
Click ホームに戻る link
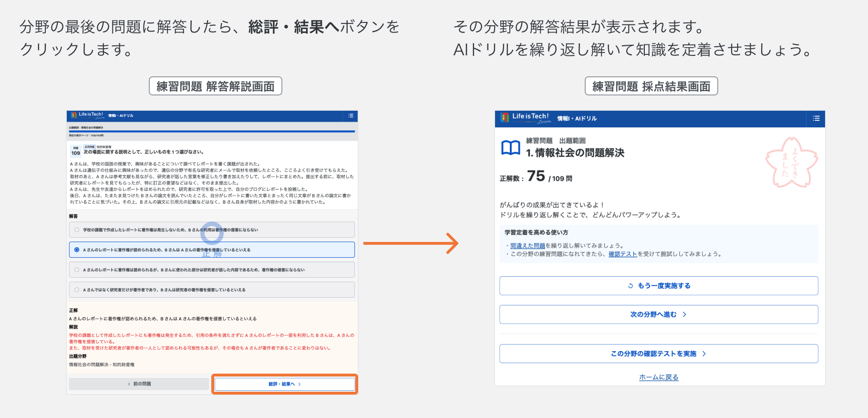659,377
